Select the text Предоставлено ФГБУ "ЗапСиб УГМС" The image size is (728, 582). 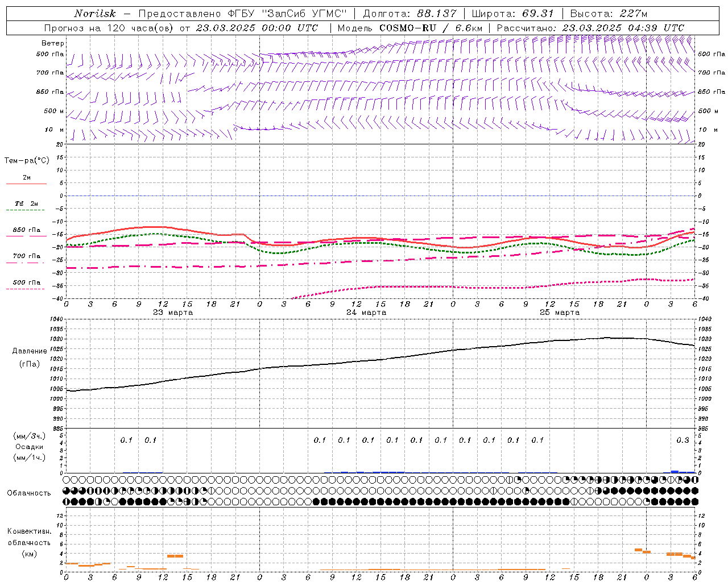point(242,14)
